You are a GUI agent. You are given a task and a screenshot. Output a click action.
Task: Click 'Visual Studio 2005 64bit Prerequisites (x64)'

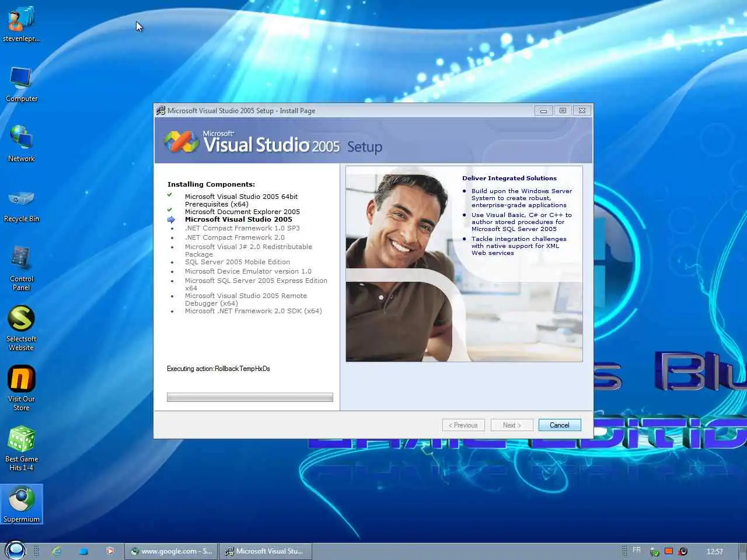(x=241, y=200)
